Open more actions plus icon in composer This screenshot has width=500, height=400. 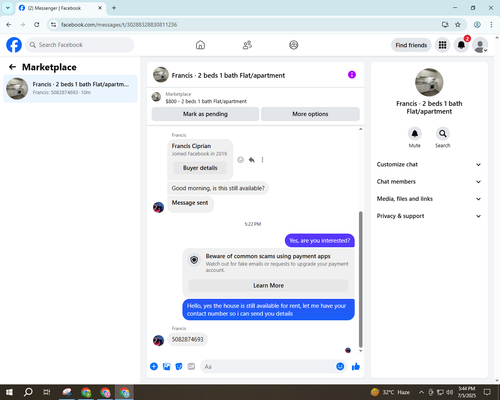(x=154, y=367)
